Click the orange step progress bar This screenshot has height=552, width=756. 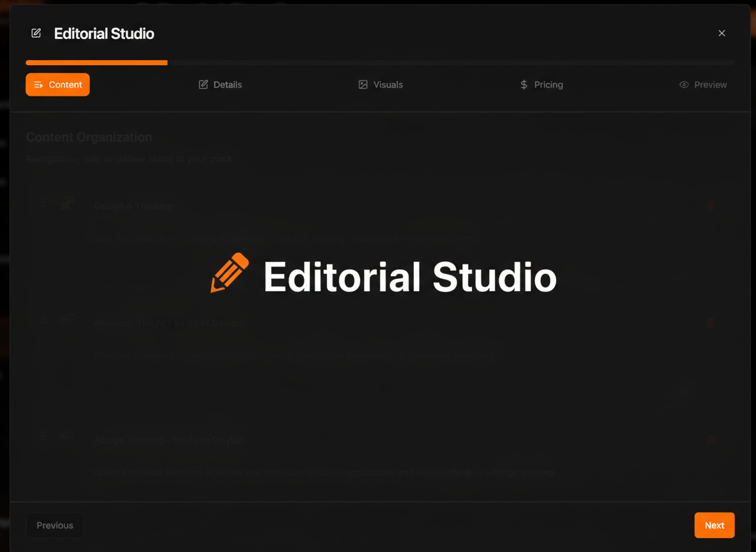coord(96,63)
